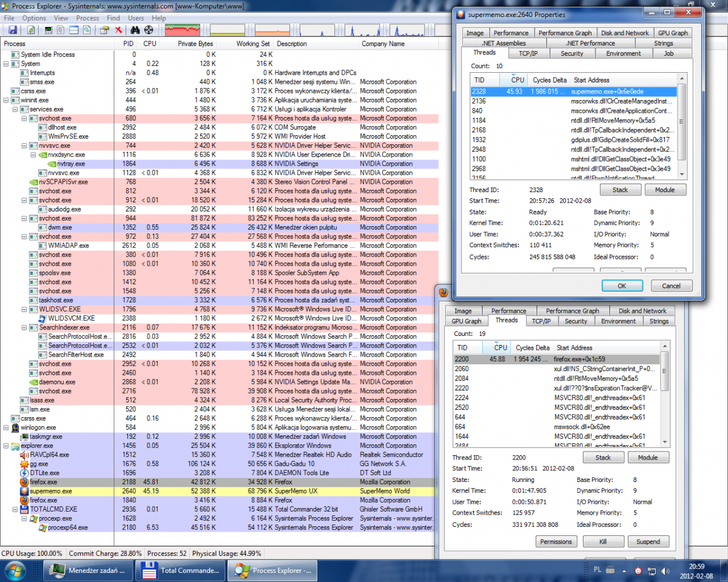Collapse the winlogon.exe tree node
728x582 pixels.
click(x=6, y=427)
